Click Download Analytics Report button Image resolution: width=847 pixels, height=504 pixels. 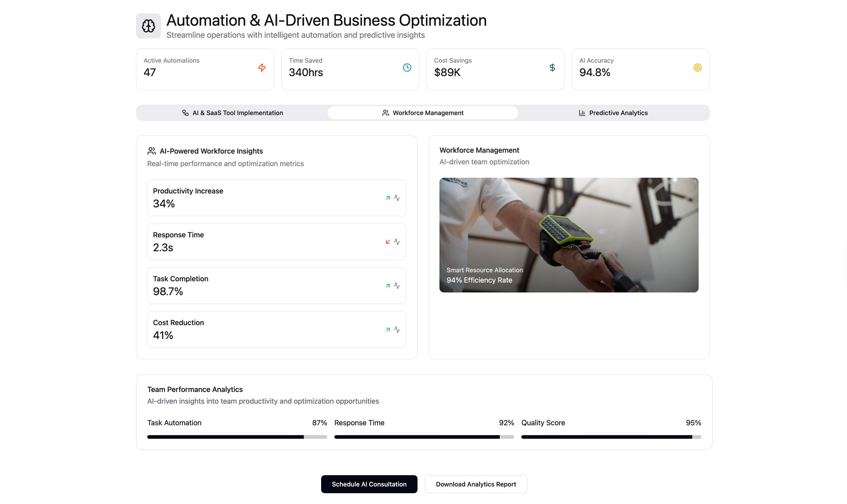[476, 484]
